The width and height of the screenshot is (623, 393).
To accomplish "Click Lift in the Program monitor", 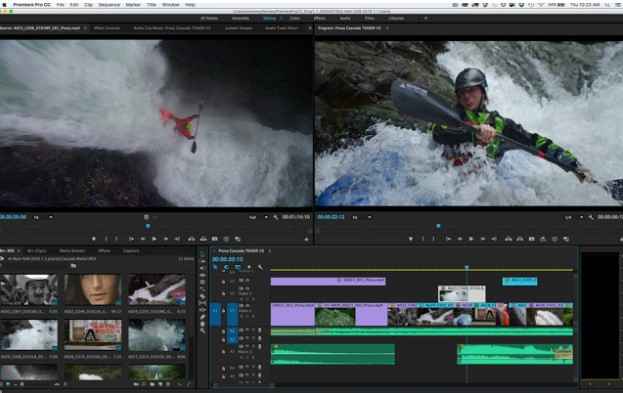I will pyautogui.click(x=508, y=239).
